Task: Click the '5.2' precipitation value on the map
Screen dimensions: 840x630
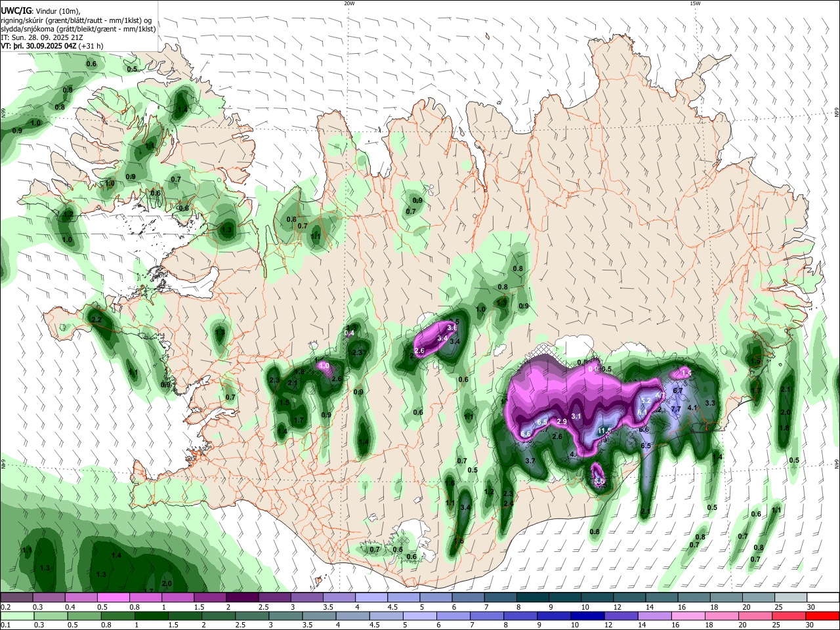Action: click(x=646, y=400)
